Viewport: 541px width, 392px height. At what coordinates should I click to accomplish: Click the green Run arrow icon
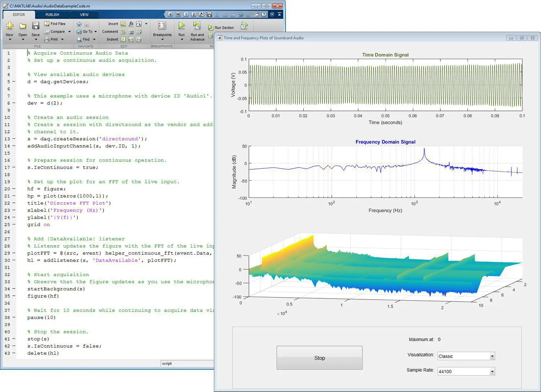coord(181,26)
